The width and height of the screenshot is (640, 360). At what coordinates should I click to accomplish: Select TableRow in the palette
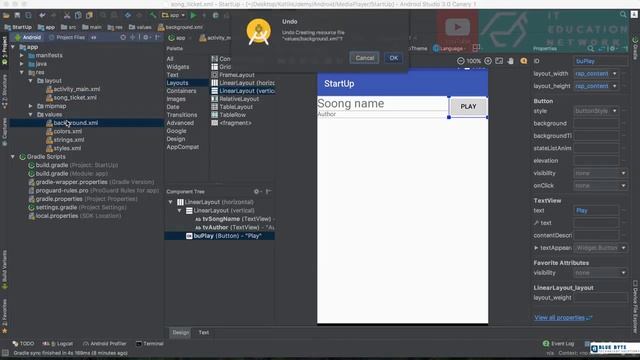[x=229, y=115]
